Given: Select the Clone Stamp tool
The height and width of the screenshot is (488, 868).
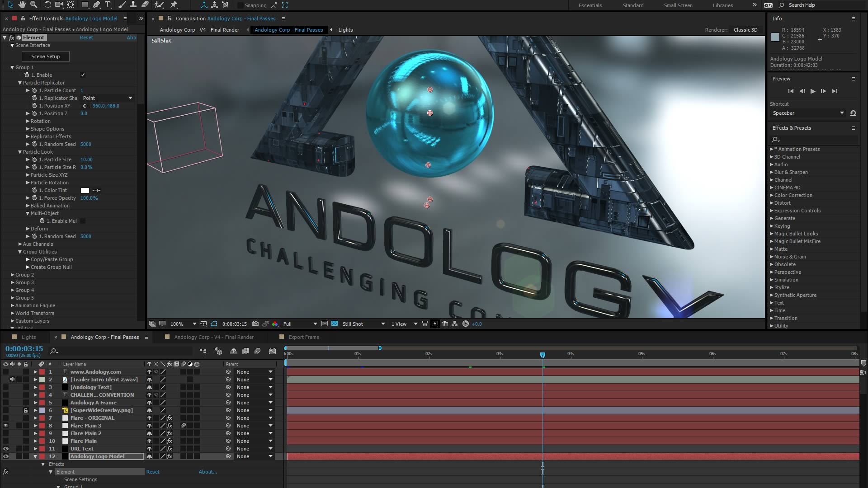Looking at the screenshot, I should click(133, 5).
